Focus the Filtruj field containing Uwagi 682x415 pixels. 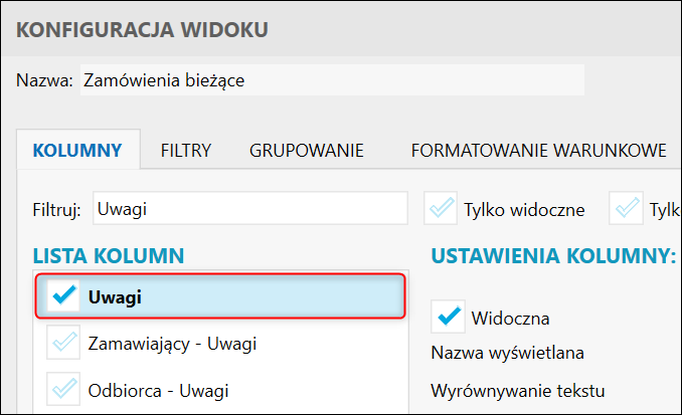tap(249, 209)
